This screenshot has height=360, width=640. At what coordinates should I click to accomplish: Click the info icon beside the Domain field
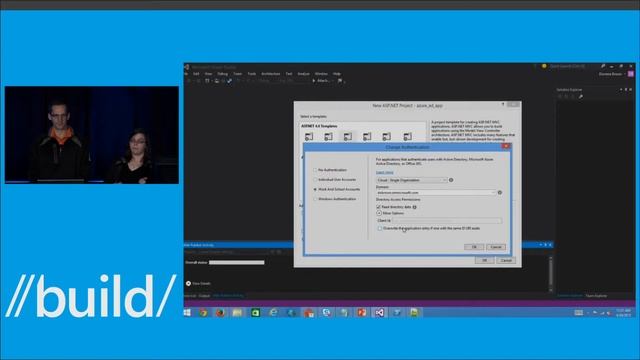500,192
